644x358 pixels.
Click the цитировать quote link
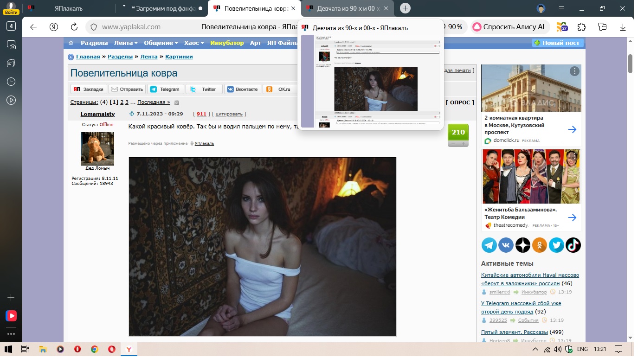tap(229, 114)
